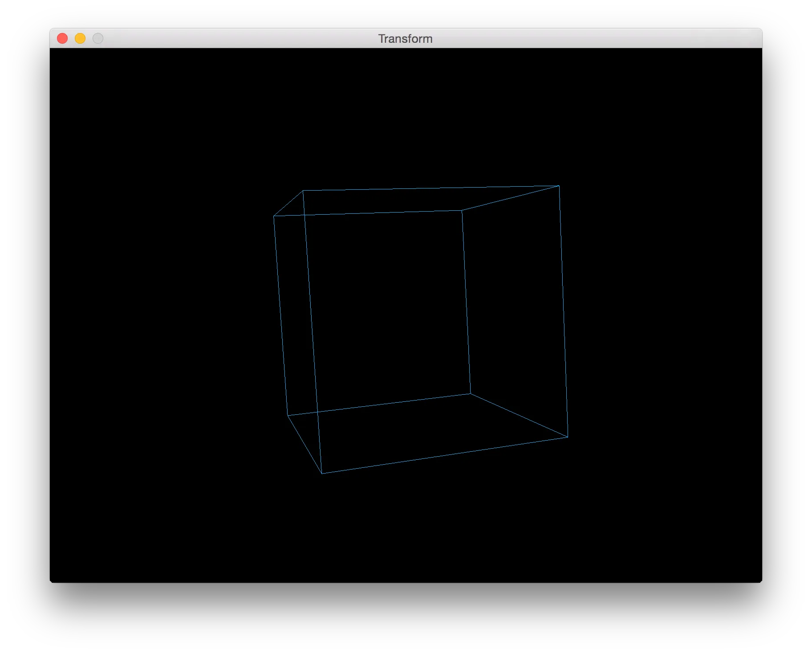The height and width of the screenshot is (654, 812).
Task: Pick the inner upper-right vertex of the cube
Action: tap(462, 210)
